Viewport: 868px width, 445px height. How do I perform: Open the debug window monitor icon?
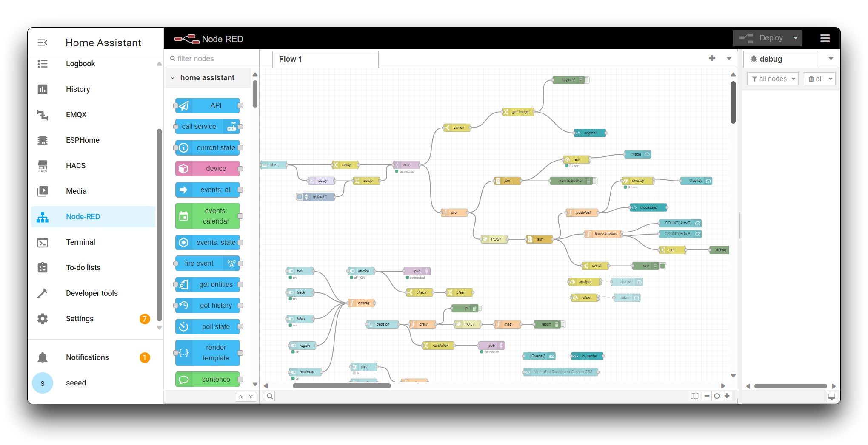coord(831,397)
